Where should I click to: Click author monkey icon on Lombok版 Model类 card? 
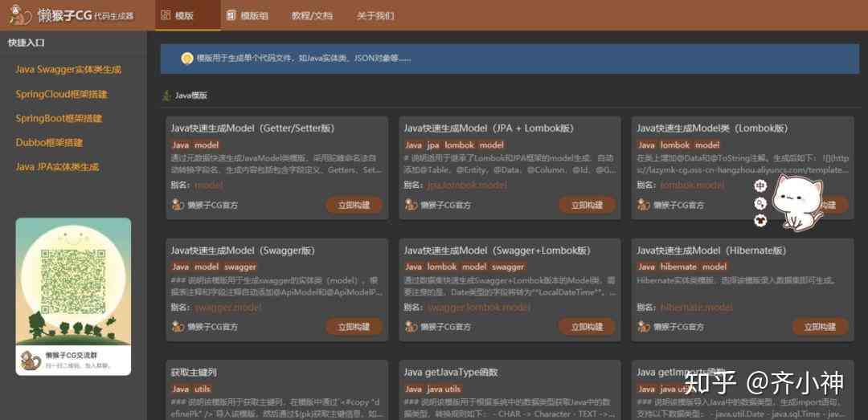point(643,206)
